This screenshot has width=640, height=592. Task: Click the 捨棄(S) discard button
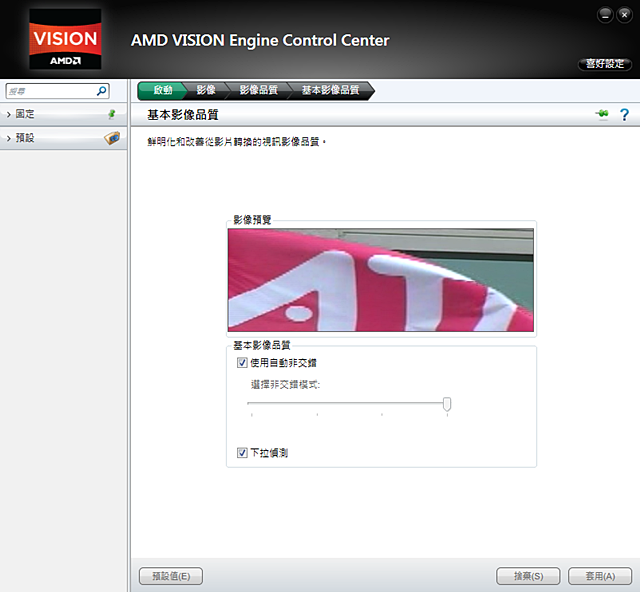[528, 576]
